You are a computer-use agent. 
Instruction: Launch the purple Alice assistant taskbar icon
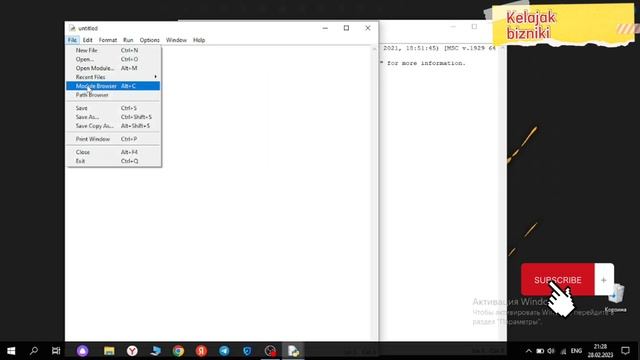82,351
